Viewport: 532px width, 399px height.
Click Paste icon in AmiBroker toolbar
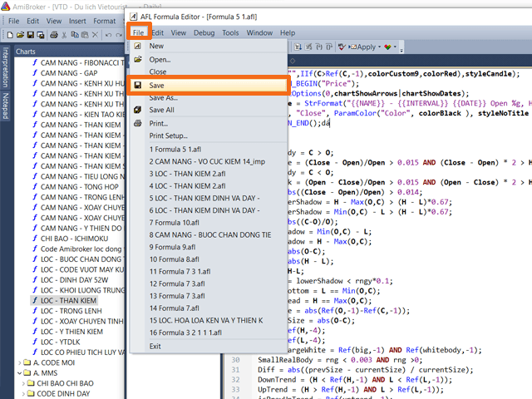tap(85, 35)
